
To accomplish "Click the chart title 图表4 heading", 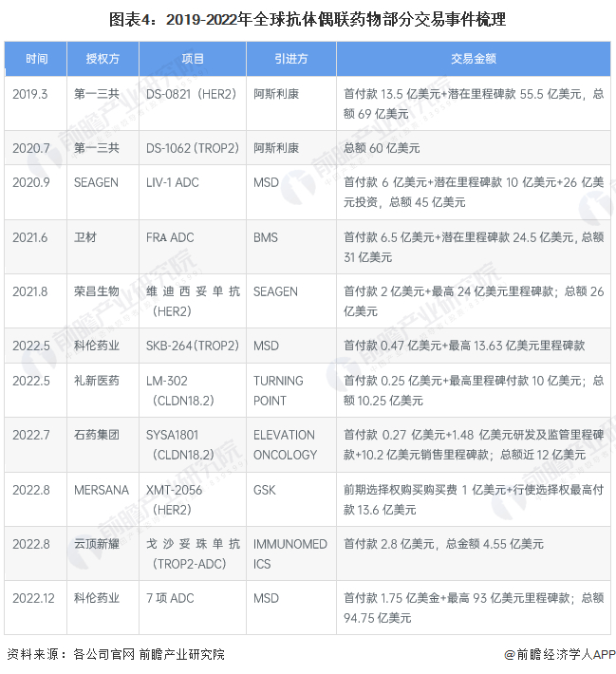I will tap(308, 19).
